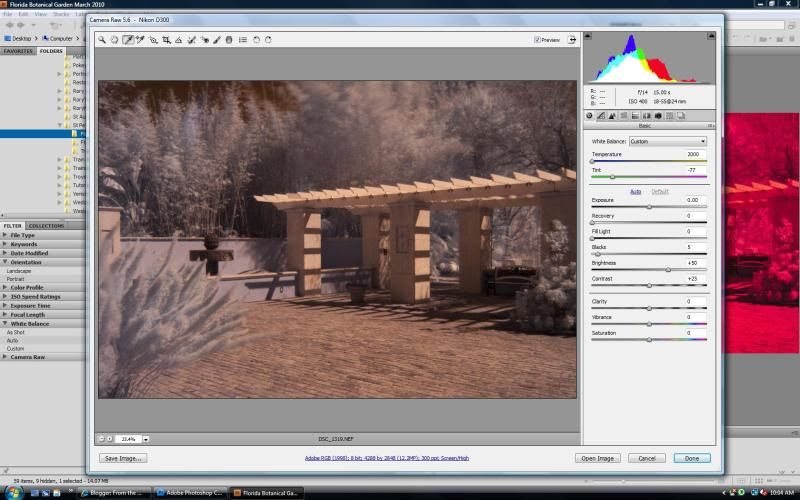Image resolution: width=800 pixels, height=500 pixels.
Task: Open workflow options link Adobe RGB (1998)
Action: pos(387,458)
